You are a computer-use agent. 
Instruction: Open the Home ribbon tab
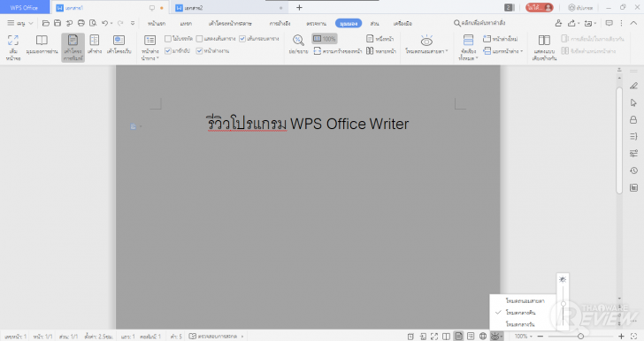(x=157, y=23)
